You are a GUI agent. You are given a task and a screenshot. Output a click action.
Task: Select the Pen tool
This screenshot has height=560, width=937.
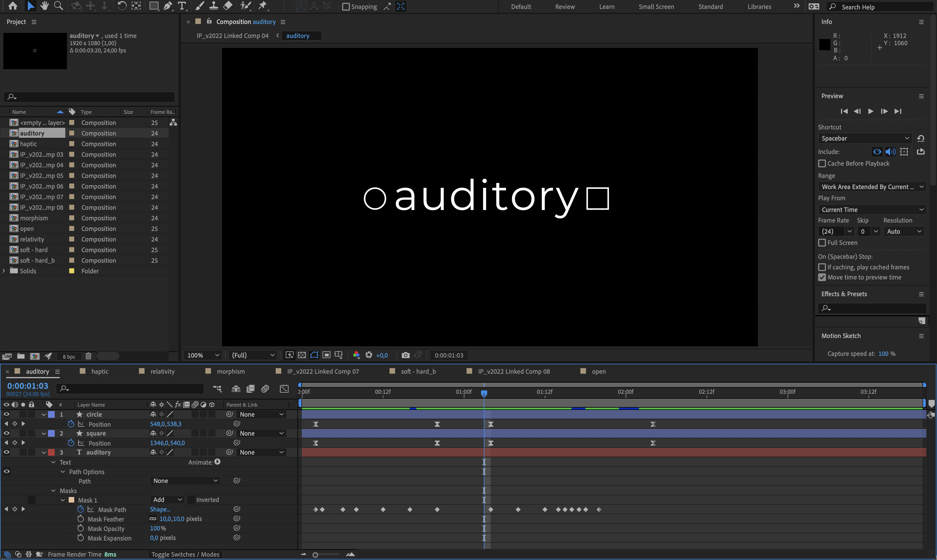pyautogui.click(x=168, y=6)
